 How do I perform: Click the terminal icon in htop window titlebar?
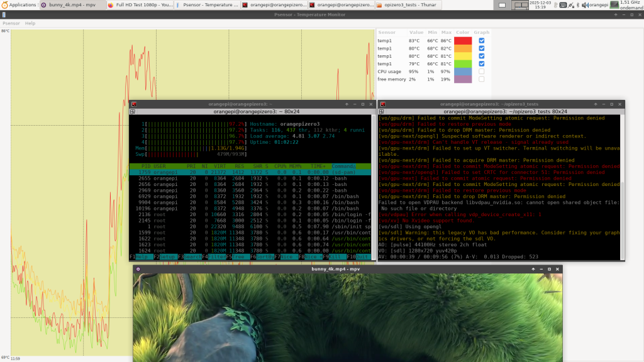(134, 104)
